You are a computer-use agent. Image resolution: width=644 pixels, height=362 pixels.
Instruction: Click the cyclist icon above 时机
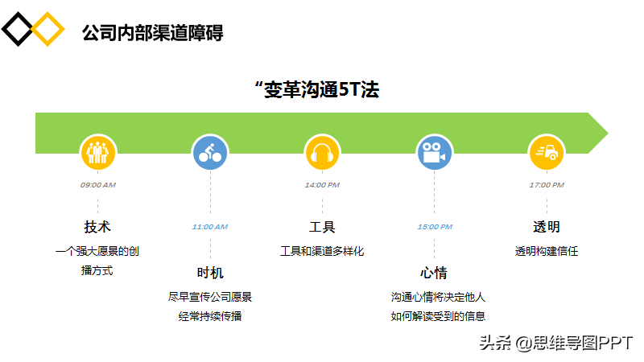210,153
